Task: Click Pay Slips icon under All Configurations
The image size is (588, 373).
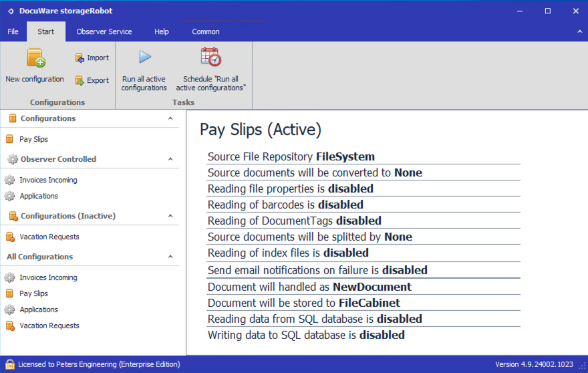Action: click(x=10, y=293)
